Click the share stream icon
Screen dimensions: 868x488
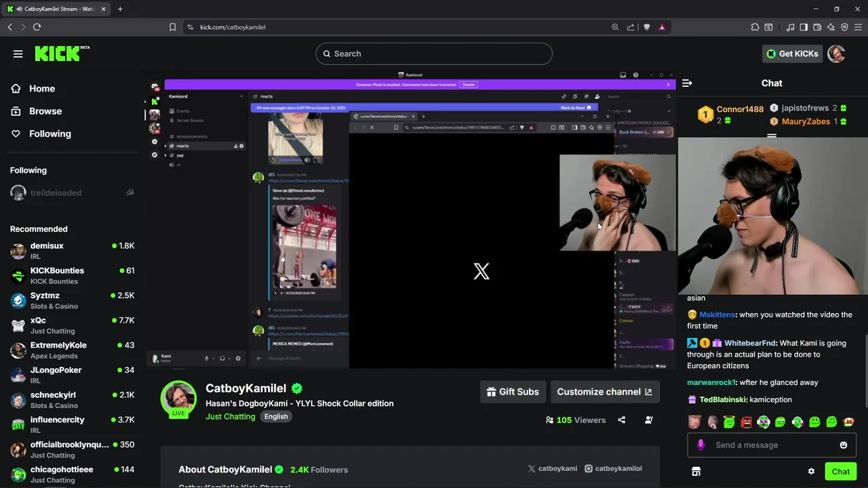(622, 420)
